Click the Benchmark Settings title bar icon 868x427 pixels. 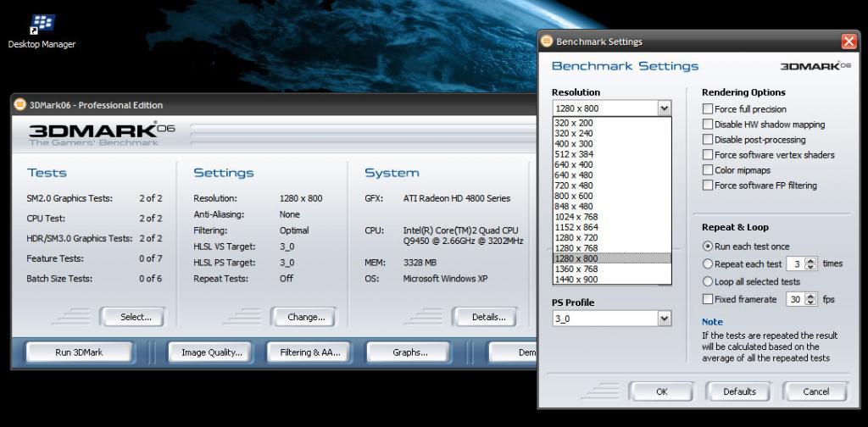547,42
